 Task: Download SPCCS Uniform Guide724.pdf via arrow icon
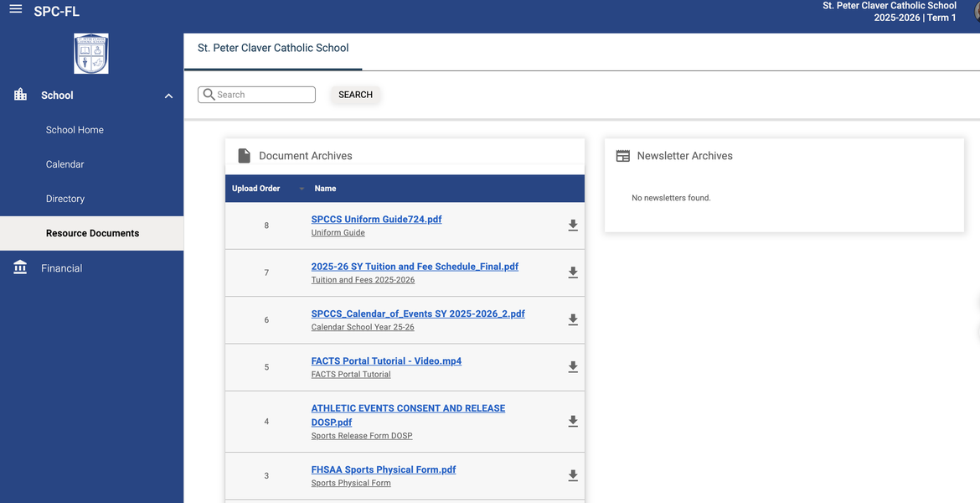click(573, 226)
